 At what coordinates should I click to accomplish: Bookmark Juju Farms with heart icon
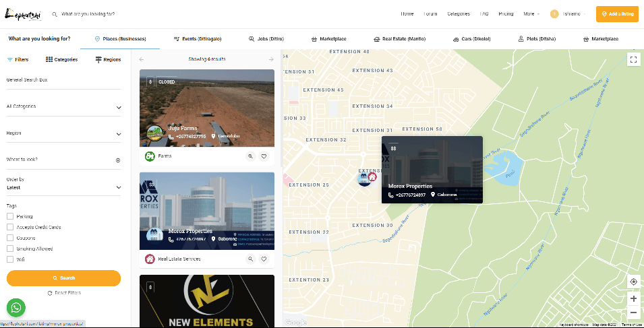[264, 156]
